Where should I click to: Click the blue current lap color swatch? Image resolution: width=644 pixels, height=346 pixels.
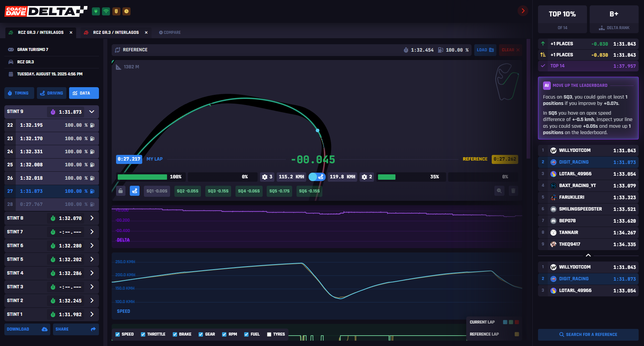coord(505,322)
